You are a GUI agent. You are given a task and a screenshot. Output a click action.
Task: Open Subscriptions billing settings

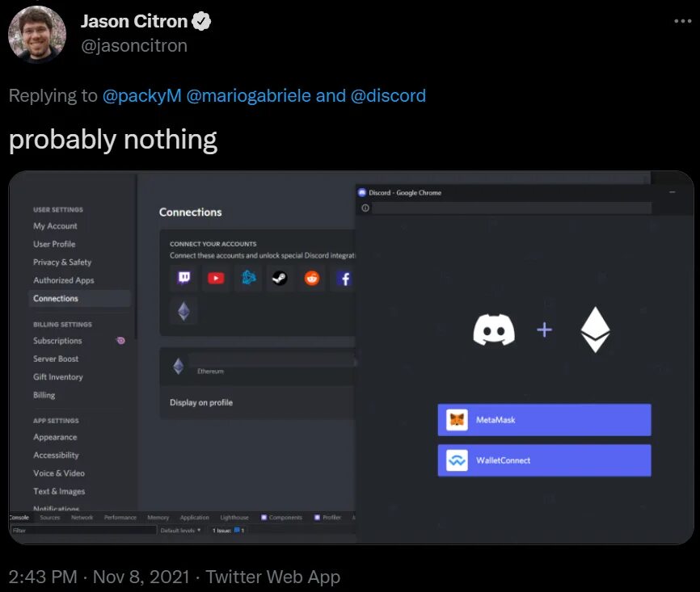(x=57, y=341)
